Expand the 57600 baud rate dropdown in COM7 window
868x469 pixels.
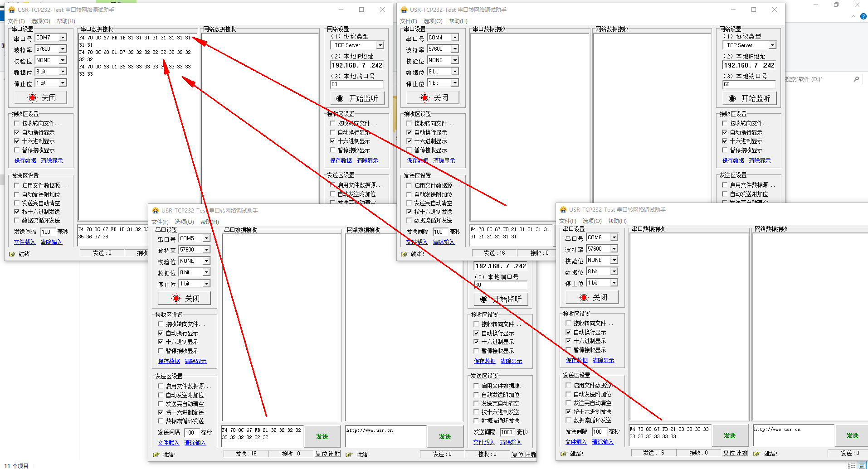click(x=63, y=49)
